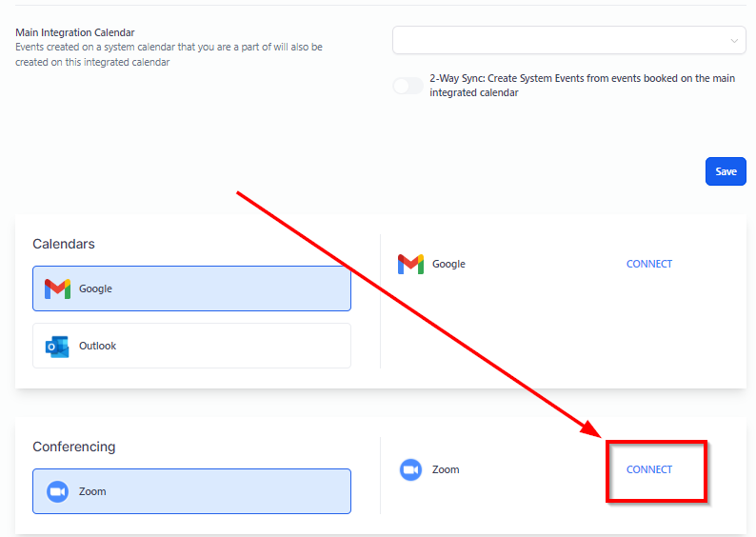Click the Main Integration Calendar label
Image resolution: width=756 pixels, height=537 pixels.
pyautogui.click(x=75, y=32)
